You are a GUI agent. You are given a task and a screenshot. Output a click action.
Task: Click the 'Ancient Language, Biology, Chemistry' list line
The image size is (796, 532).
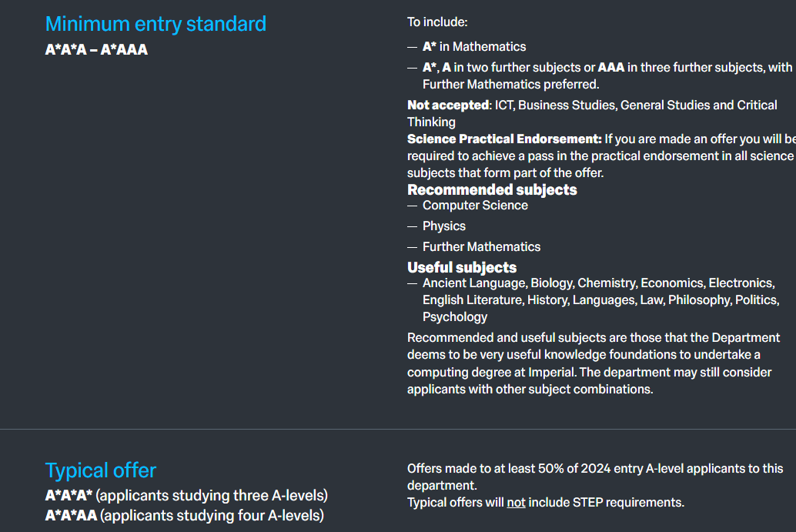point(598,283)
